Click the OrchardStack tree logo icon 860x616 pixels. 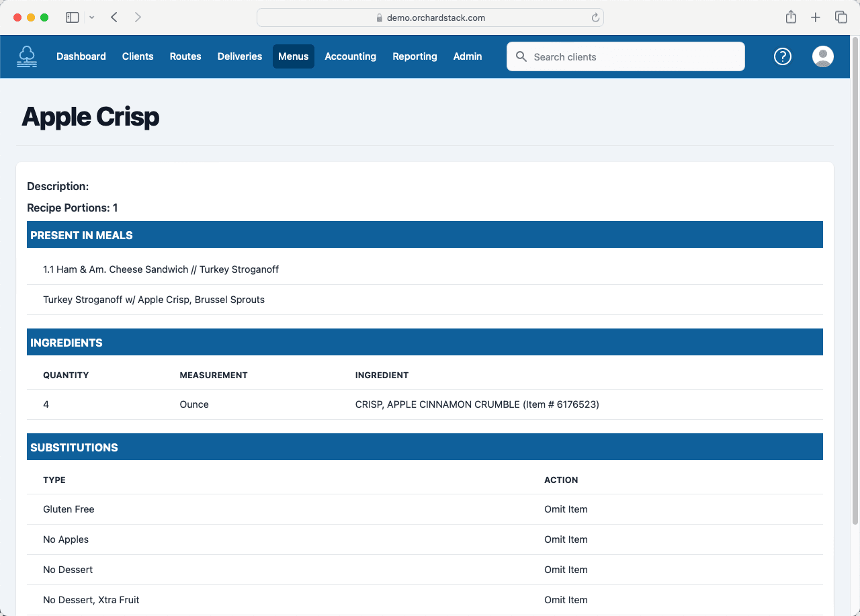(27, 56)
